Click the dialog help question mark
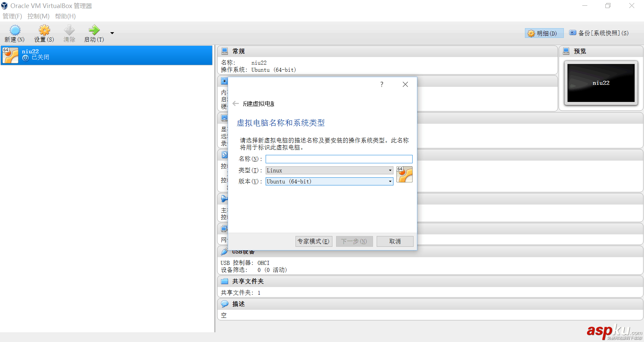644x342 pixels. (382, 84)
